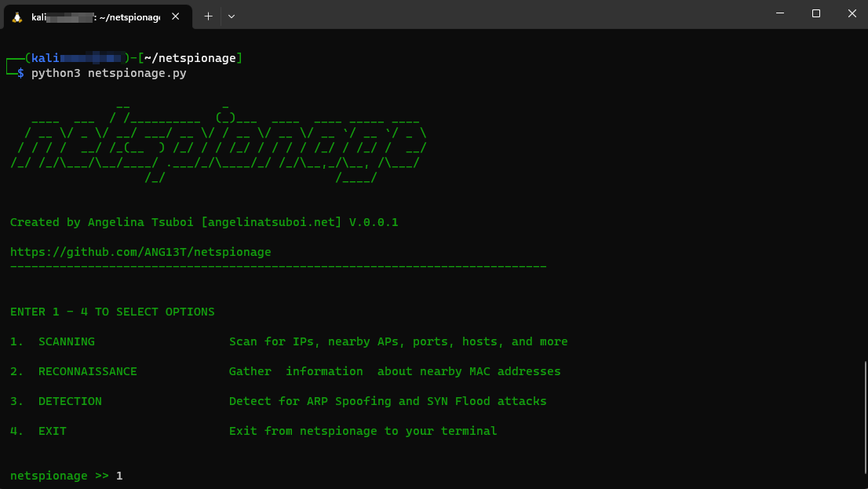The height and width of the screenshot is (489, 868).
Task: Click the 'netspionage >>' input prompt
Action: coord(59,476)
